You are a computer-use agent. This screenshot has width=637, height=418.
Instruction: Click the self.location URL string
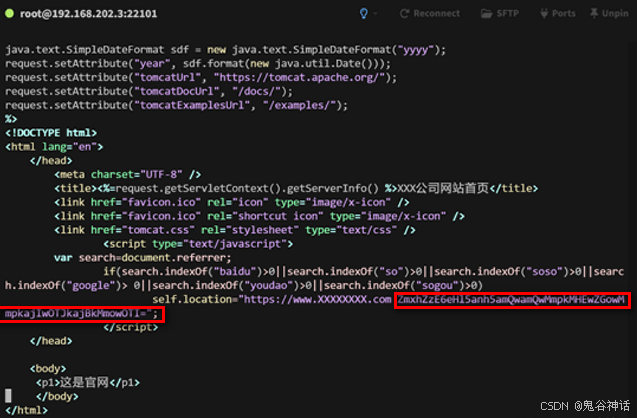[317, 299]
